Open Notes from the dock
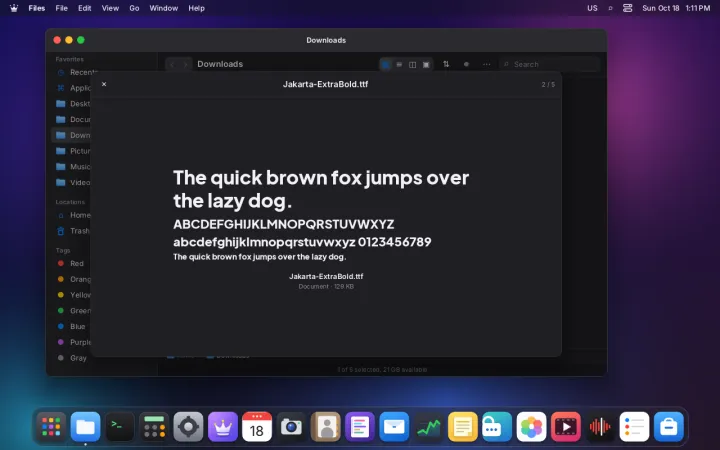The width and height of the screenshot is (720, 450). pyautogui.click(x=462, y=427)
